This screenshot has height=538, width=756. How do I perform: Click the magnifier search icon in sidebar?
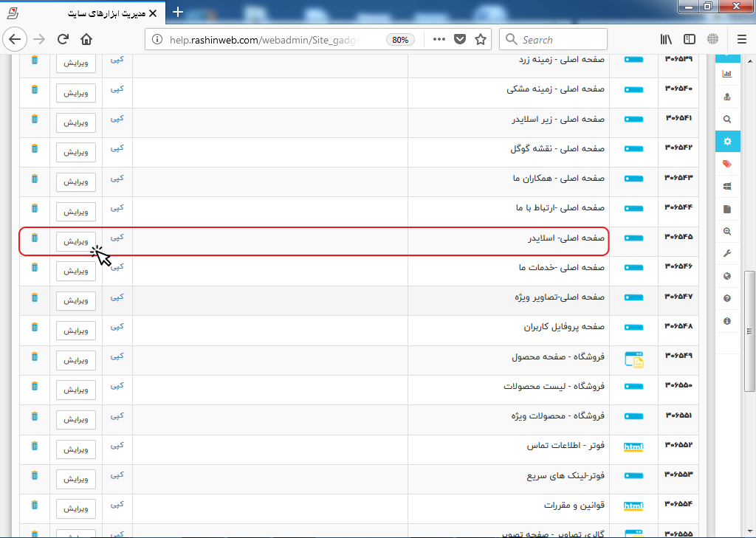coord(727,119)
